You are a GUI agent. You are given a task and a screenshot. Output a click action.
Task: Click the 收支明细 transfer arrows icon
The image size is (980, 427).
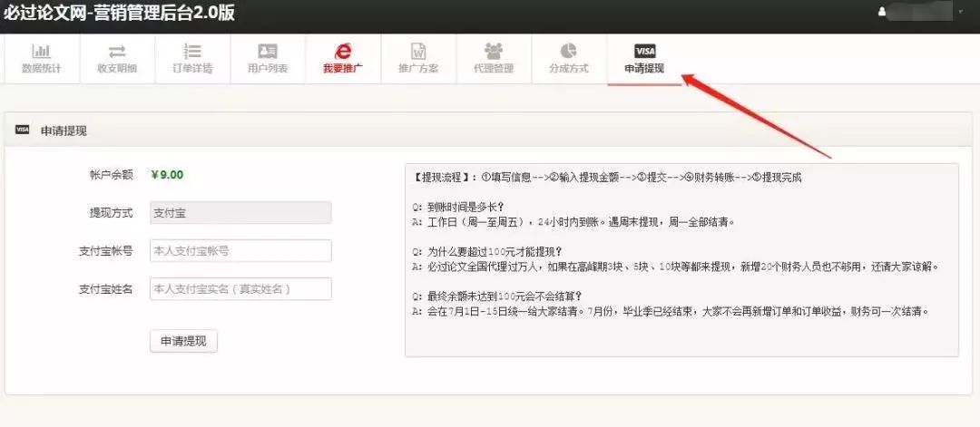(117, 51)
